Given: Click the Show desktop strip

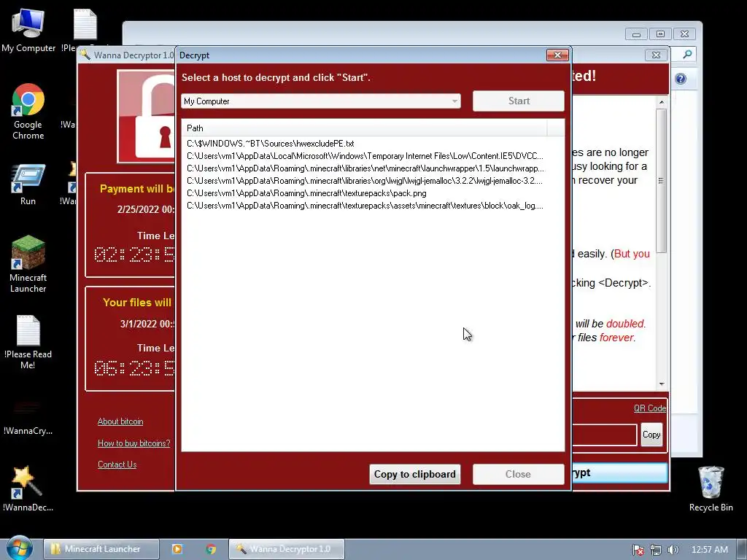Looking at the screenshot, I should pyautogui.click(x=742, y=549).
